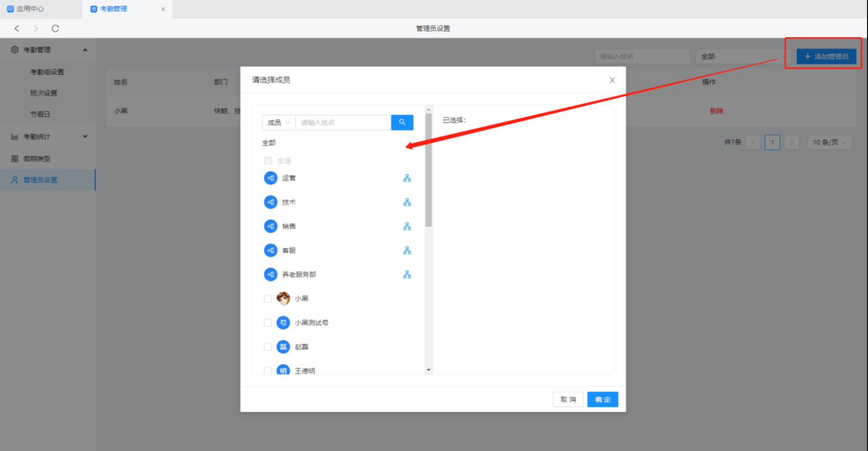Switch to the 应用中心 tab
This screenshot has height=451, width=868.
pos(30,9)
